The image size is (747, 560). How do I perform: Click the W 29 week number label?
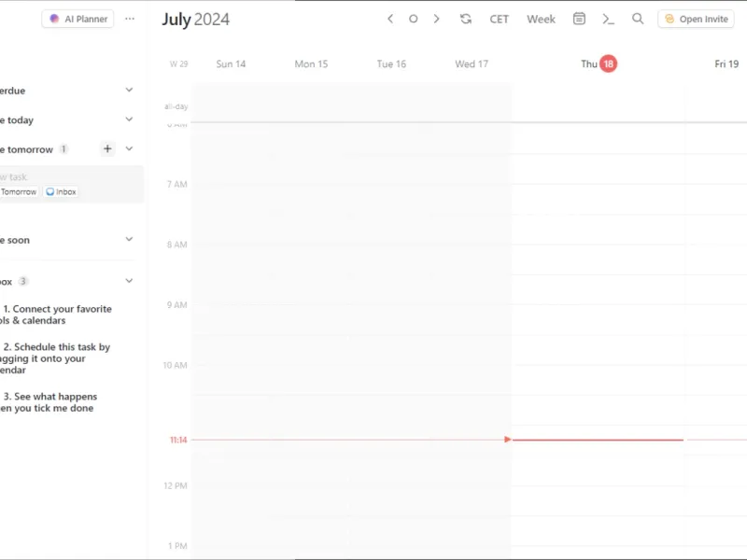178,63
